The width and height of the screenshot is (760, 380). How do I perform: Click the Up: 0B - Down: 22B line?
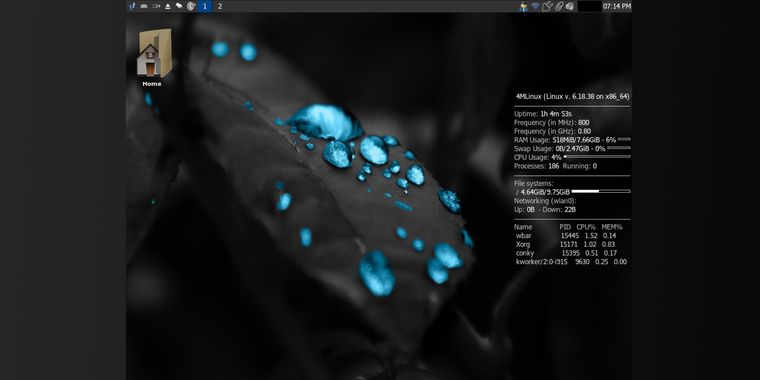tap(545, 210)
